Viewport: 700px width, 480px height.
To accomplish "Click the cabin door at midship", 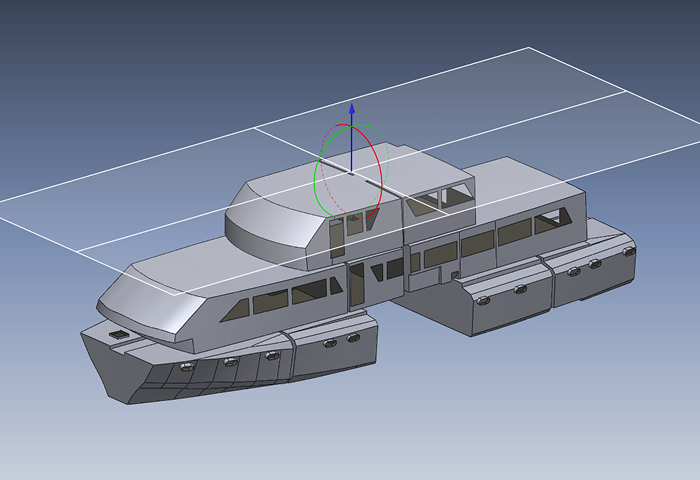I will (356, 283).
